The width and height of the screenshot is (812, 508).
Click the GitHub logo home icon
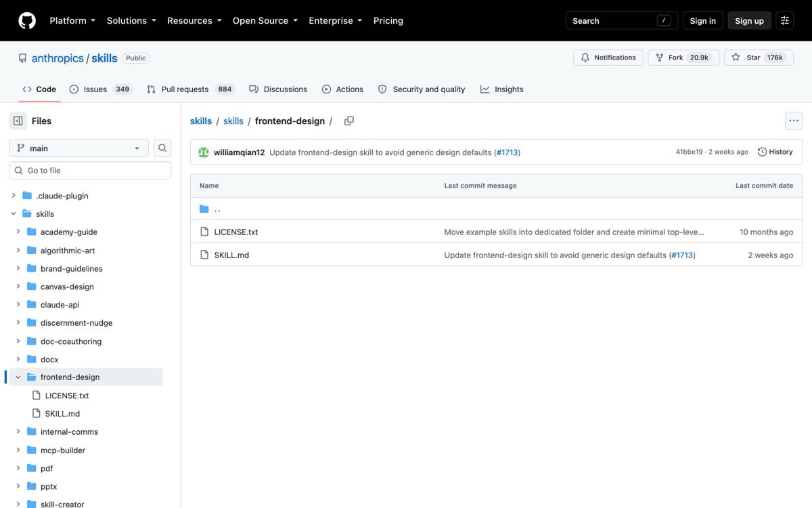point(27,20)
